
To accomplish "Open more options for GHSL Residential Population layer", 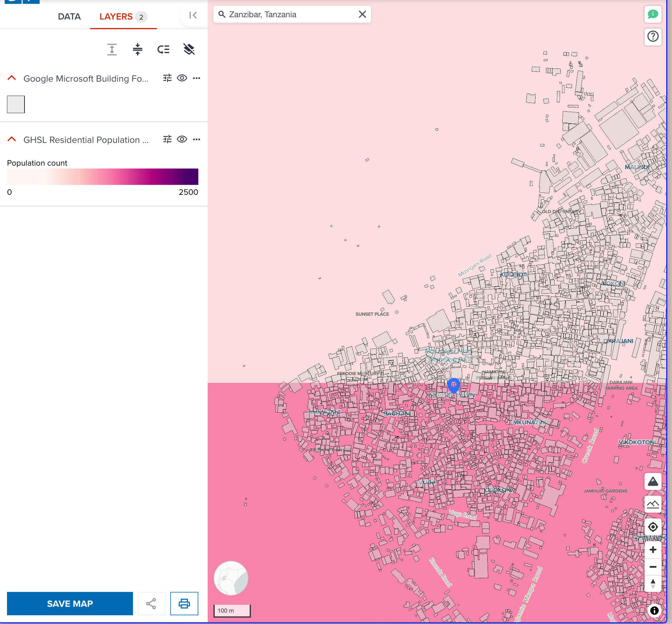I will coord(197,139).
